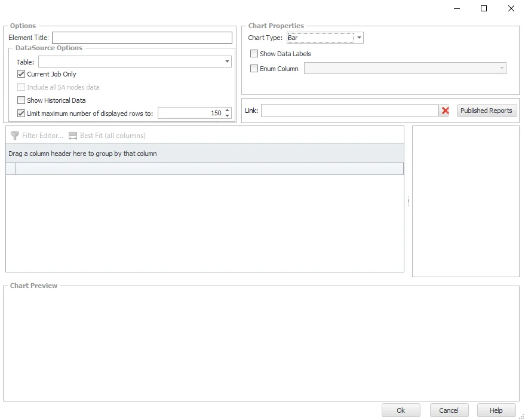Open the Table dropdown list
This screenshot has width=525, height=420.
(227, 62)
